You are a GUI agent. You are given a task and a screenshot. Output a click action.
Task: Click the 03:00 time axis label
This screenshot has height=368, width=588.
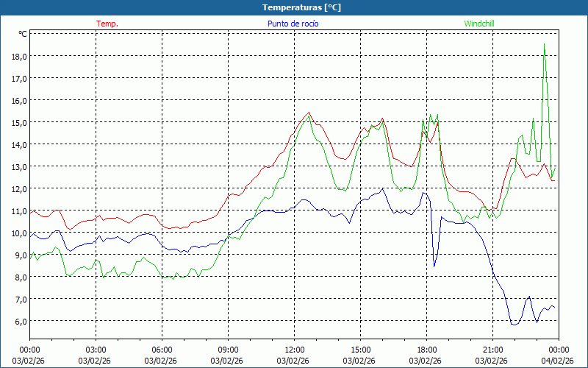(x=96, y=350)
